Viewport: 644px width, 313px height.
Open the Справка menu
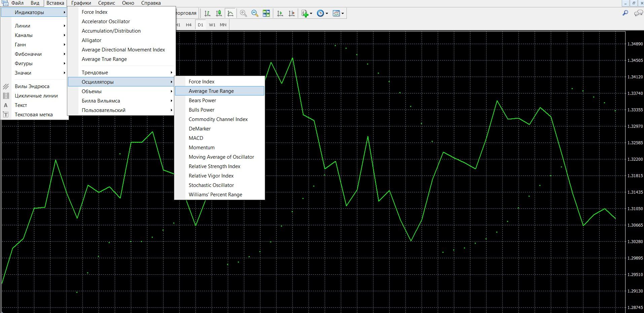[151, 3]
